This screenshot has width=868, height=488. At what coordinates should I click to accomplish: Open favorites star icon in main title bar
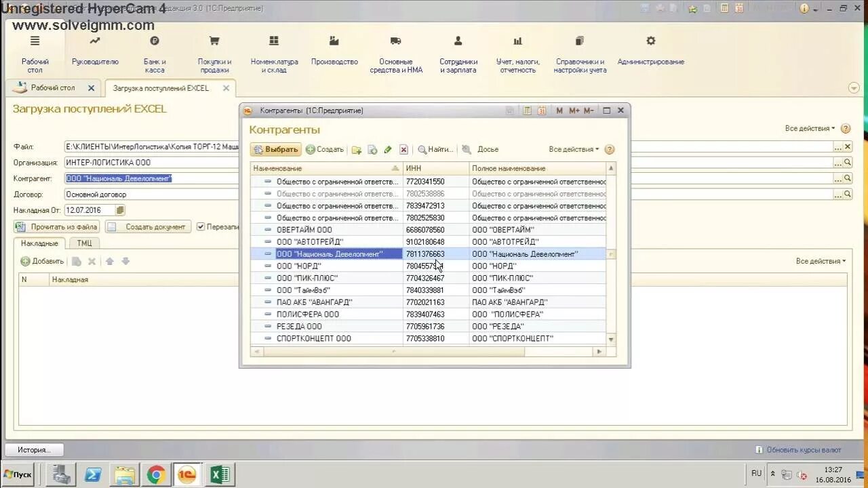tap(692, 9)
